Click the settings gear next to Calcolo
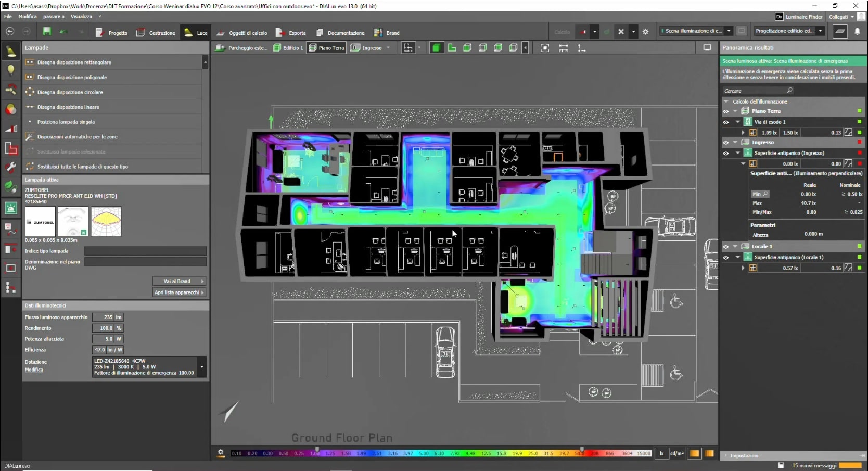Viewport: 868px width, 471px height. (645, 32)
